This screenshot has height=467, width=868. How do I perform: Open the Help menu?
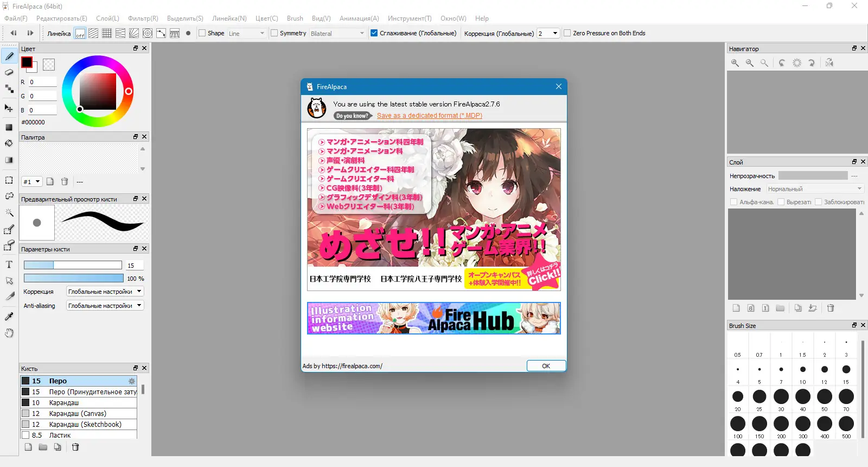pyautogui.click(x=482, y=18)
